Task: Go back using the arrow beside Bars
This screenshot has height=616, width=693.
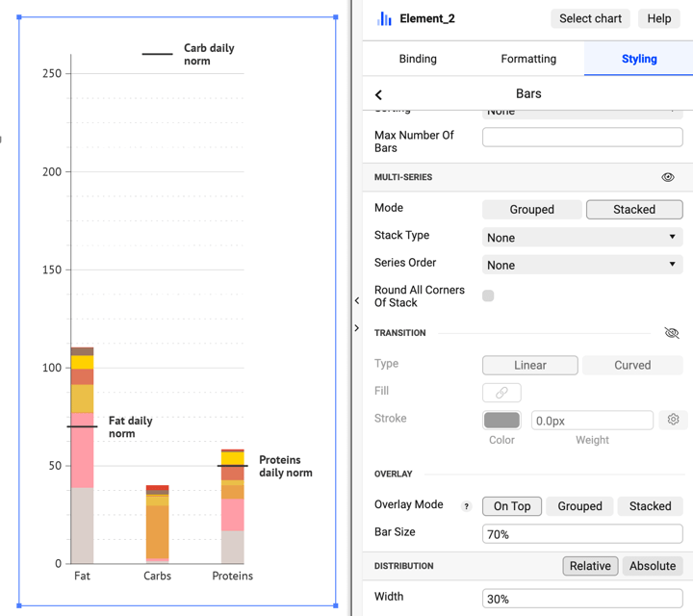Action: tap(378, 94)
